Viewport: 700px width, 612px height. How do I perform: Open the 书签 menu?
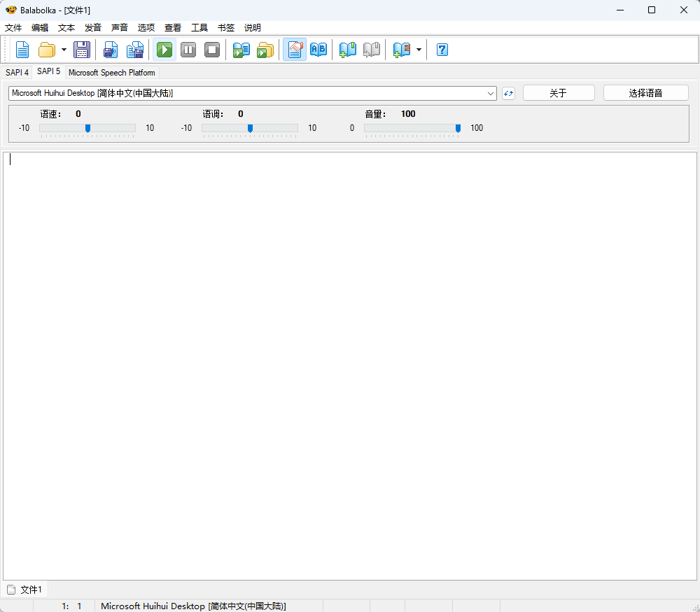(x=226, y=28)
